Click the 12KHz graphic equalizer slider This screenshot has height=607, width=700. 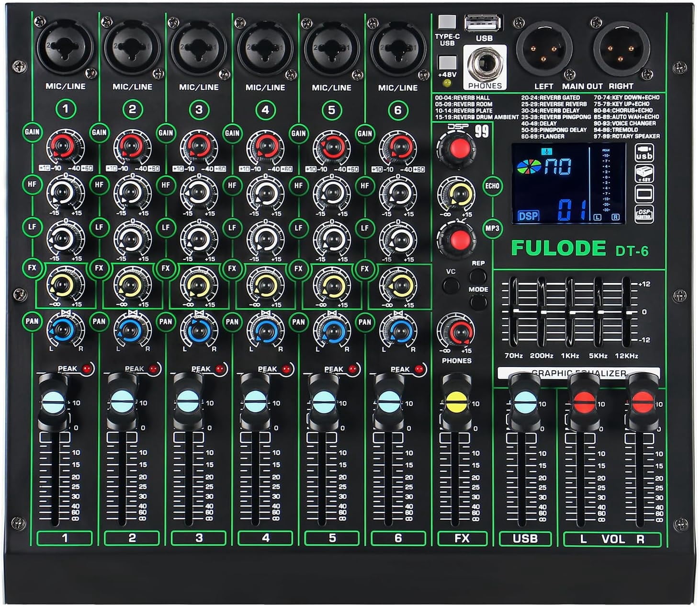point(627,312)
